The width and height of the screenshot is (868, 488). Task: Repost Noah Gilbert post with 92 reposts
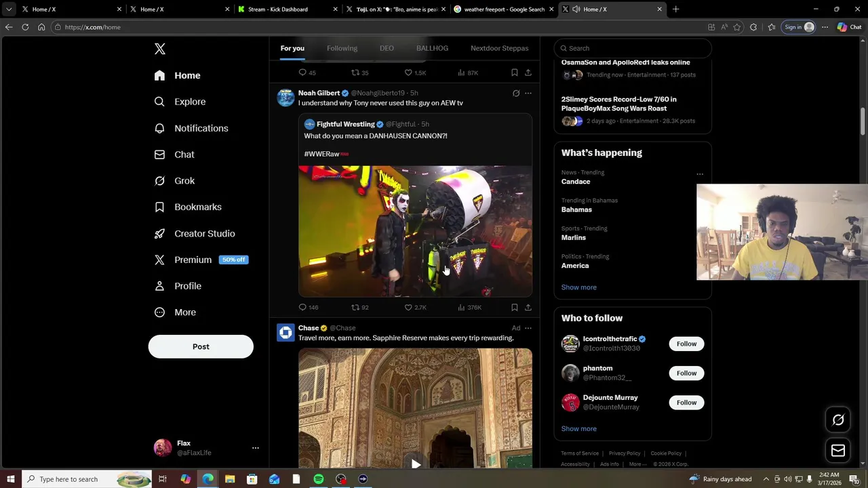point(360,308)
